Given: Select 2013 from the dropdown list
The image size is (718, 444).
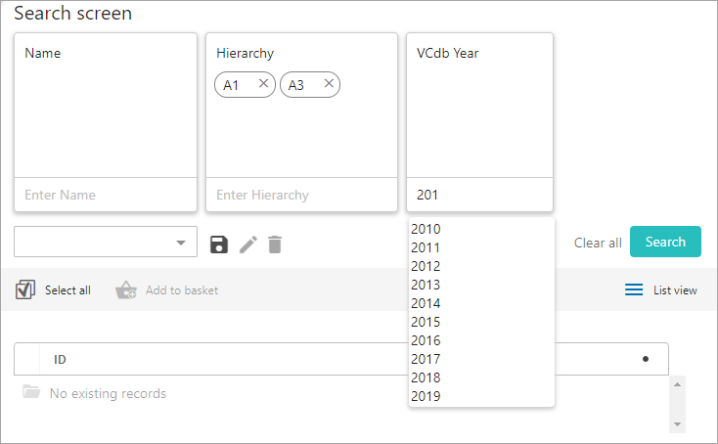Looking at the screenshot, I should tap(425, 285).
